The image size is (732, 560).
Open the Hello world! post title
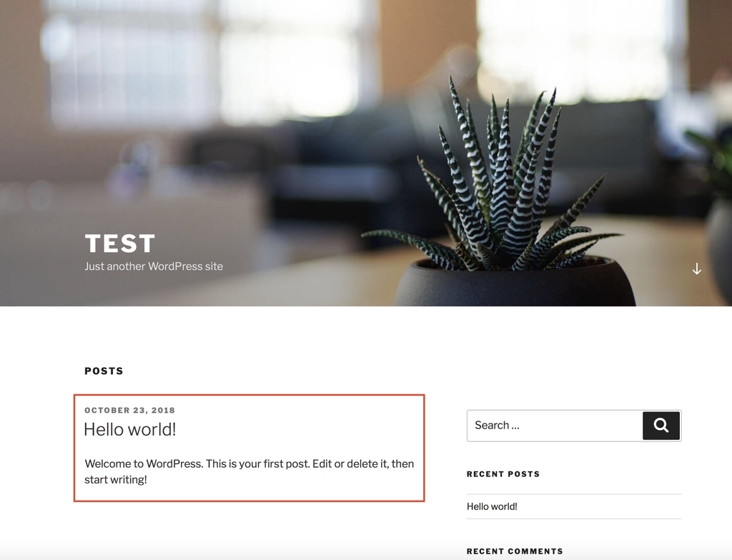(130, 429)
